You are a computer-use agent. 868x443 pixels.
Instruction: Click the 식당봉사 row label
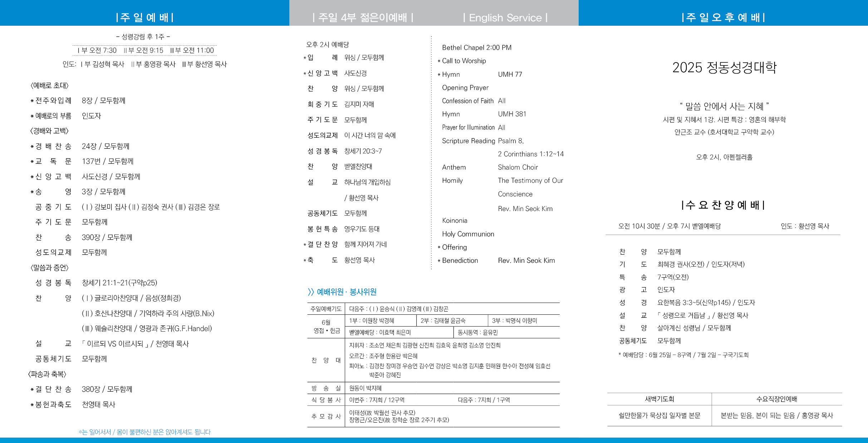point(326,400)
